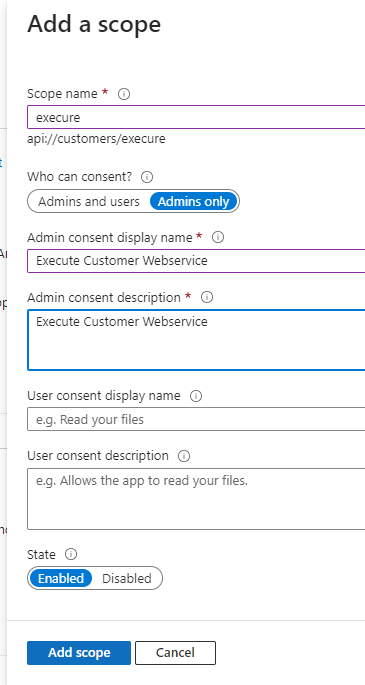The height and width of the screenshot is (685, 365).
Task: Set scope state to Disabled
Action: (x=127, y=578)
